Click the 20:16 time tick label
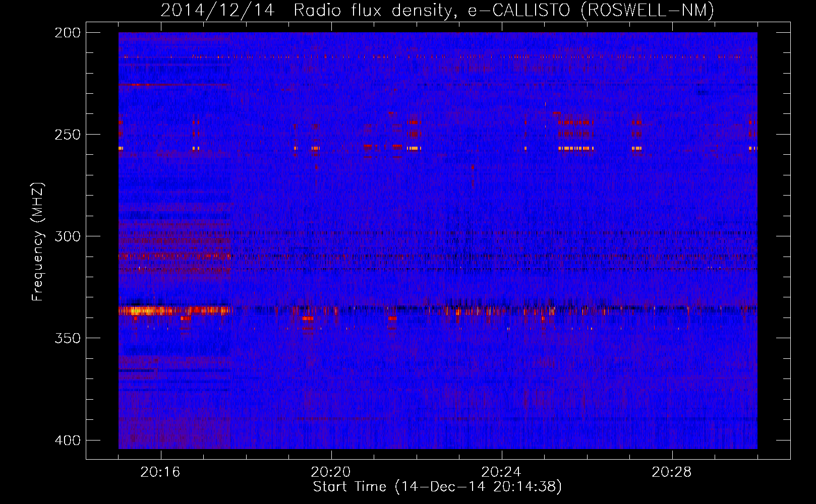The width and height of the screenshot is (816, 504). [x=160, y=472]
